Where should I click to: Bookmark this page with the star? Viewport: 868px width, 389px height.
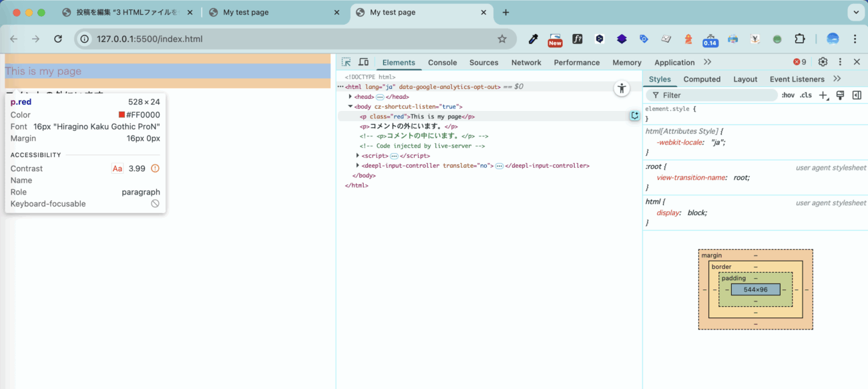tap(502, 39)
